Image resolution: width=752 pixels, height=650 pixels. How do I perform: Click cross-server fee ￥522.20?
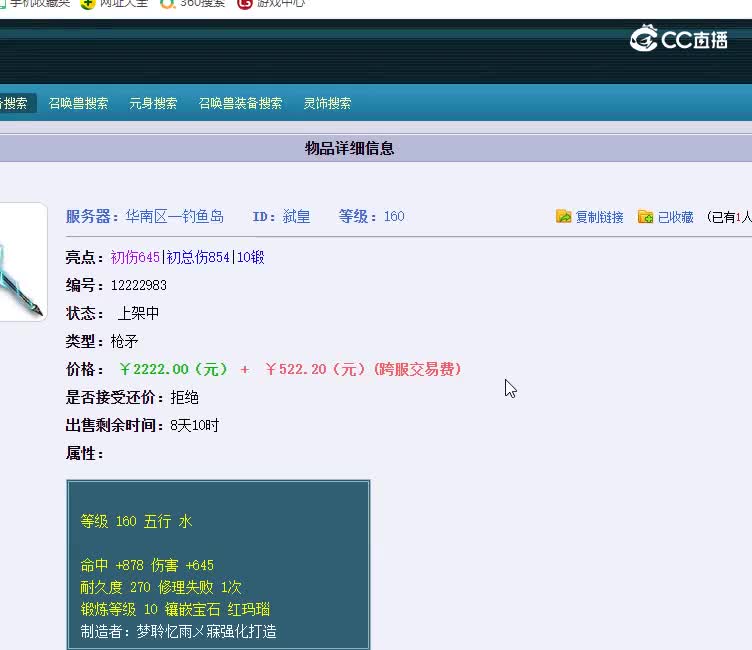pyautogui.click(x=295, y=369)
